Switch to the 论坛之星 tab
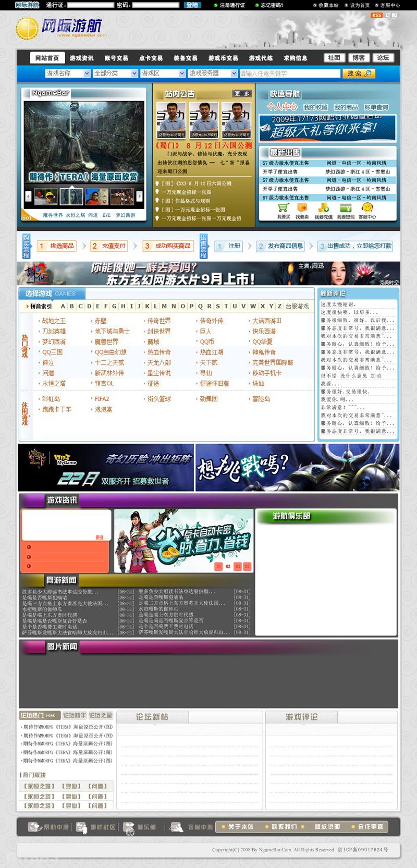417x868 pixels. [101, 715]
